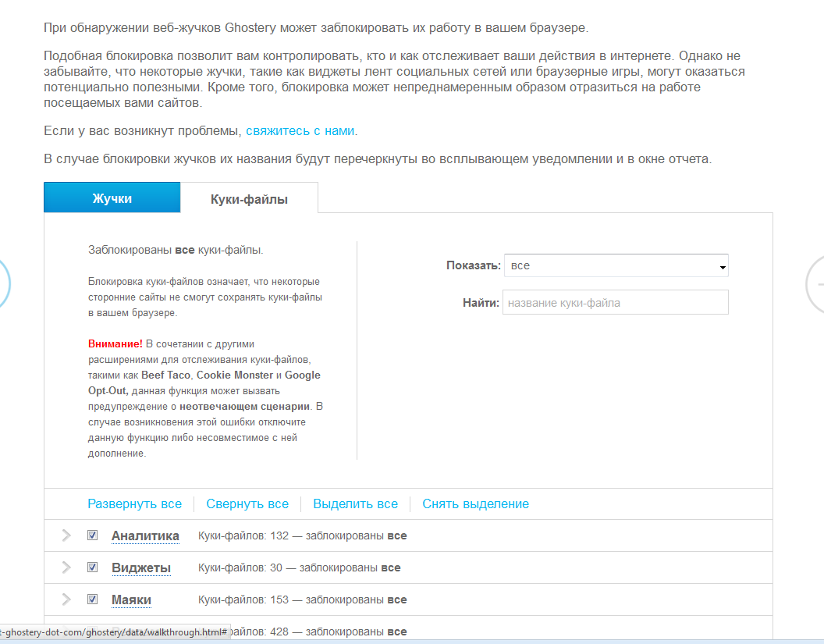Click the Аналитика category name

145,535
